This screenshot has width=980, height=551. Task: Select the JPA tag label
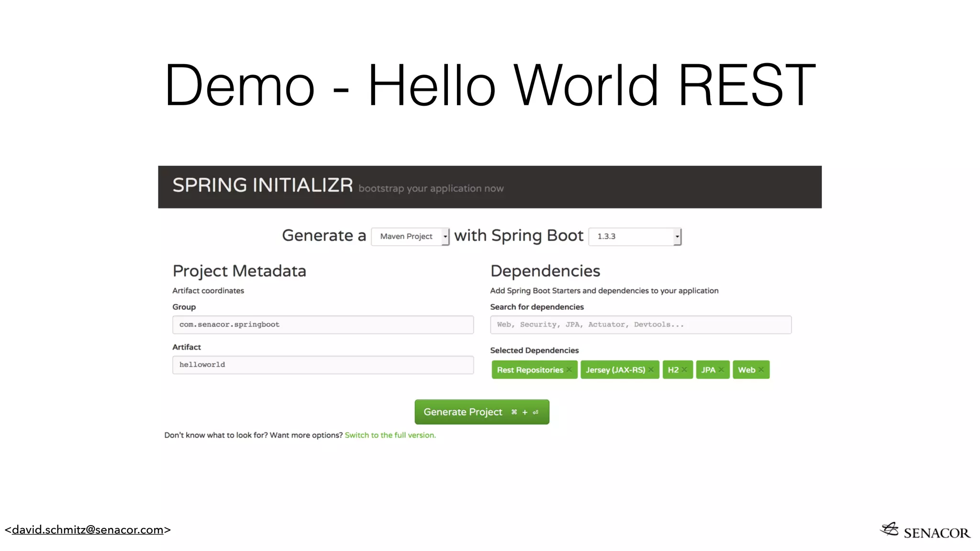tap(708, 370)
